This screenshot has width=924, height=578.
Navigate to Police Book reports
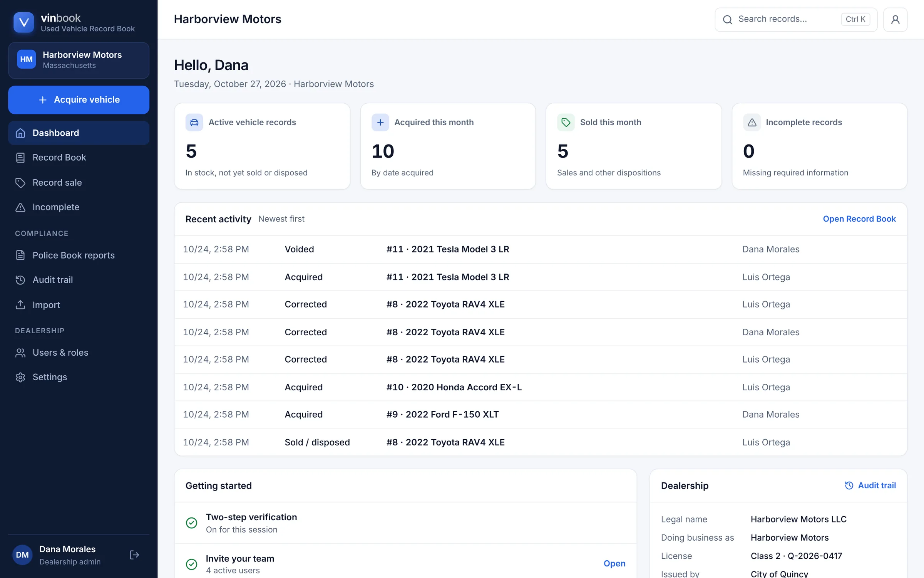click(x=79, y=255)
